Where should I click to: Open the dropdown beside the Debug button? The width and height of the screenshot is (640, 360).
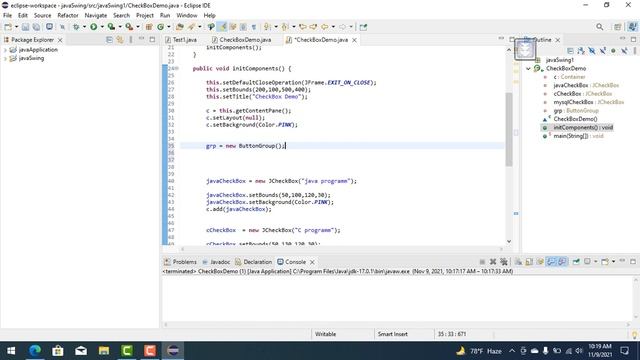[84, 27]
